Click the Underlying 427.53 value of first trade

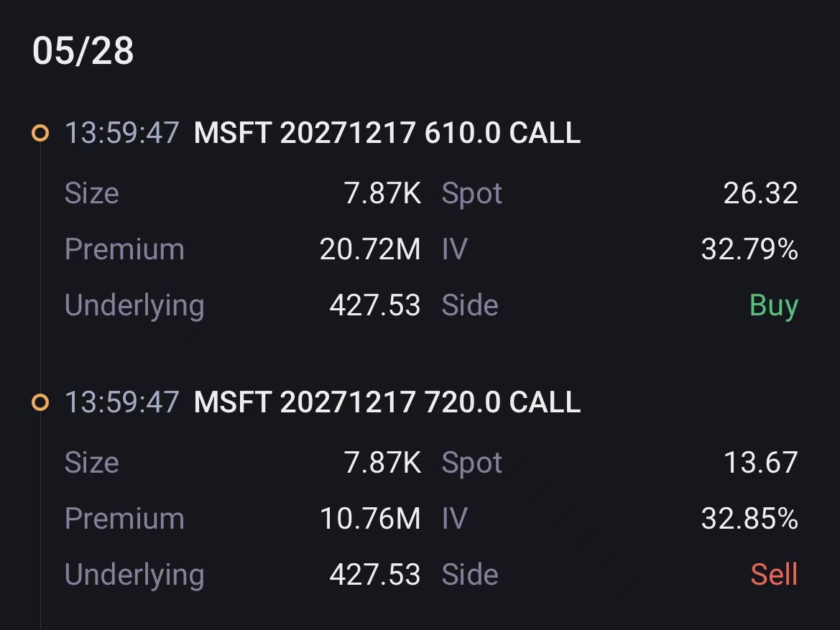tap(375, 305)
